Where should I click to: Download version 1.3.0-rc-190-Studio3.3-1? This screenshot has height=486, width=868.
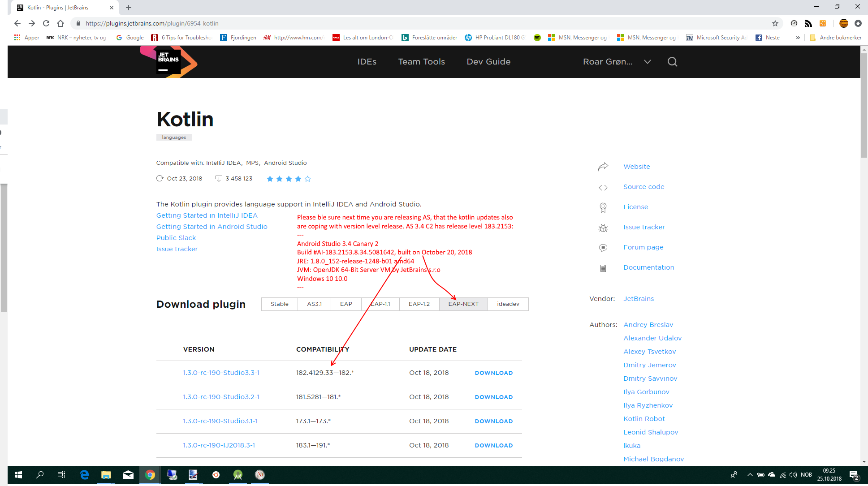click(x=493, y=373)
